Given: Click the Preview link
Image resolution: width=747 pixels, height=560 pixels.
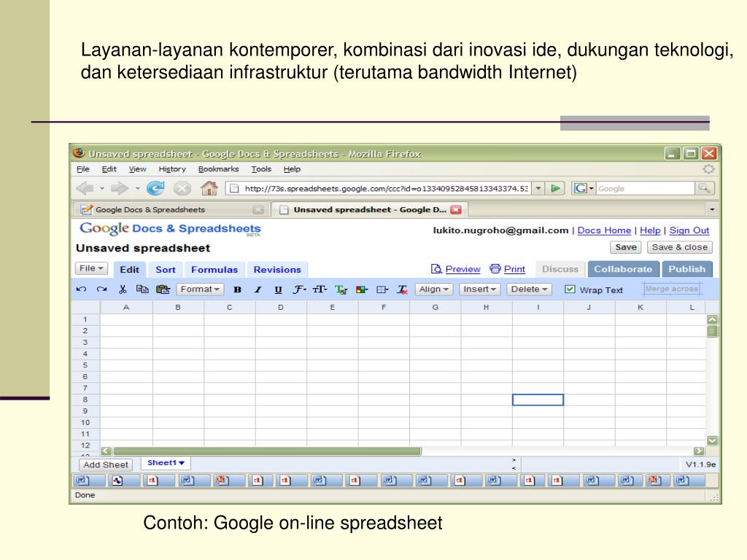Looking at the screenshot, I should [462, 269].
